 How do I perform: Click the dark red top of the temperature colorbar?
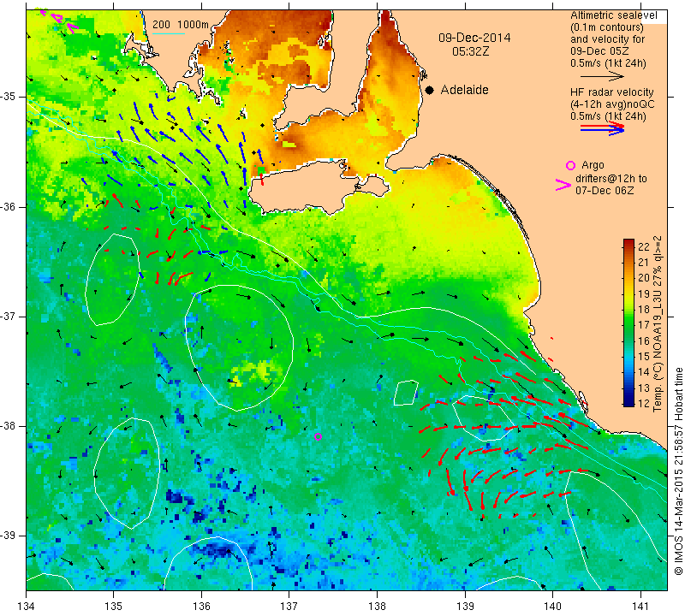(628, 243)
